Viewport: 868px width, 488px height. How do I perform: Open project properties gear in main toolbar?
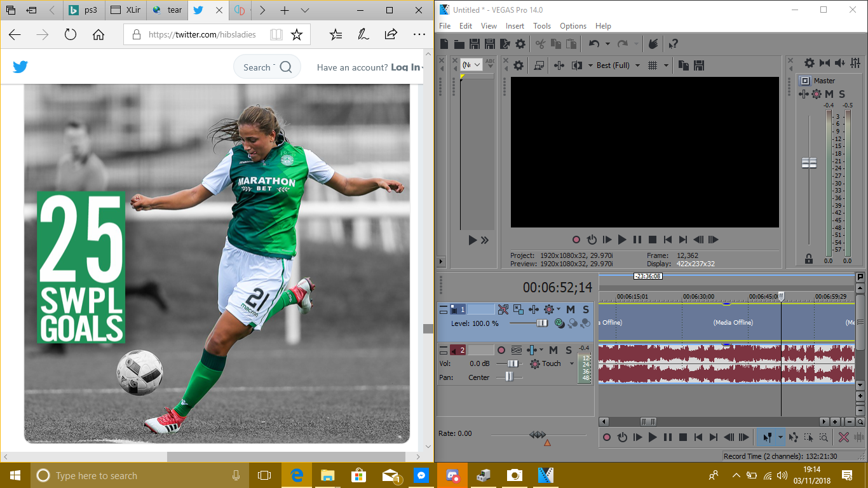pyautogui.click(x=520, y=44)
